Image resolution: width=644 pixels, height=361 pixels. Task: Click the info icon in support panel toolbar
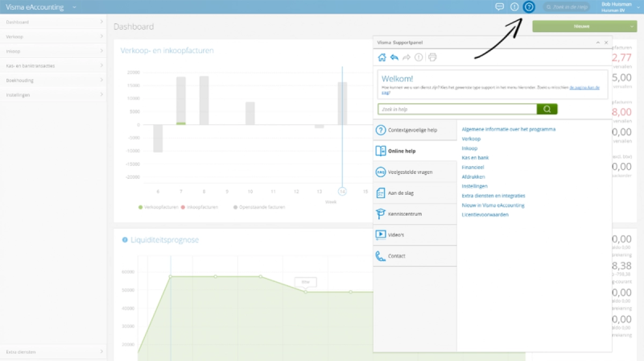419,57
